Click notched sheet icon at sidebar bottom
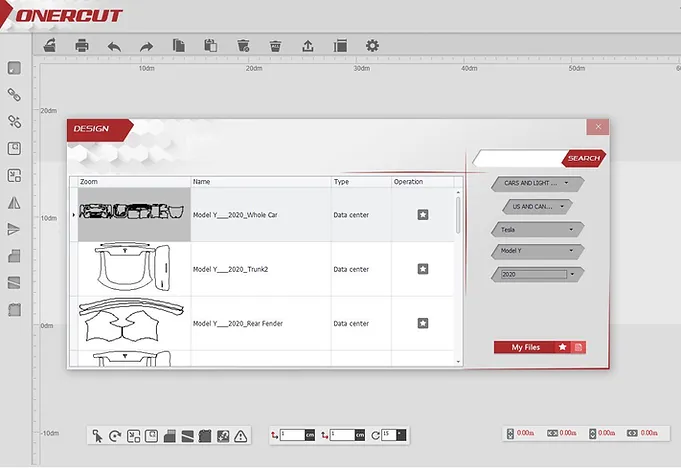Screen dimensions: 681x468 [x=14, y=310]
